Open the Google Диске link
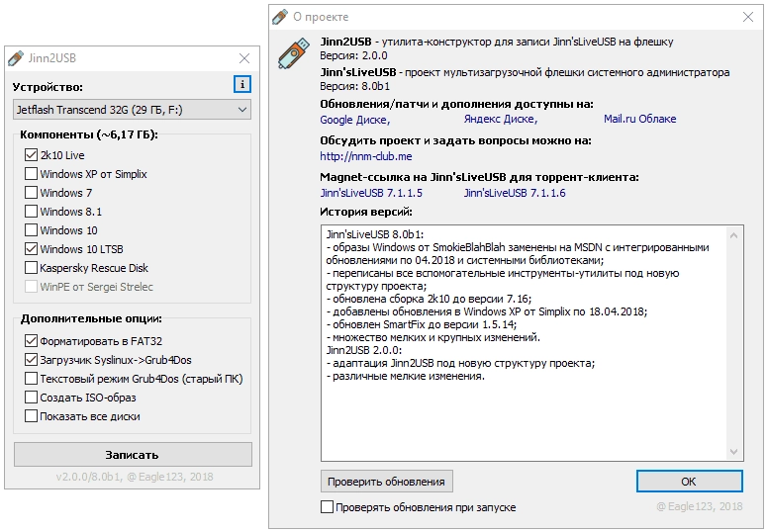Screen dimensions: 768x532 click(355, 120)
